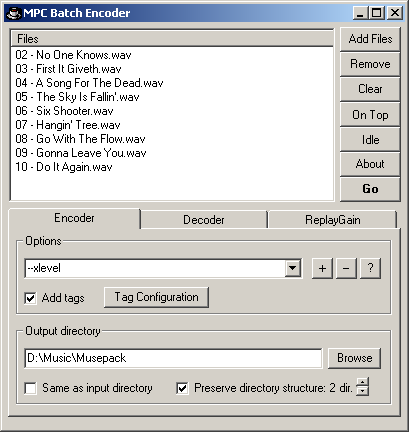This screenshot has height=432, width=409.
Task: Click the output directory path field
Action: [173, 358]
